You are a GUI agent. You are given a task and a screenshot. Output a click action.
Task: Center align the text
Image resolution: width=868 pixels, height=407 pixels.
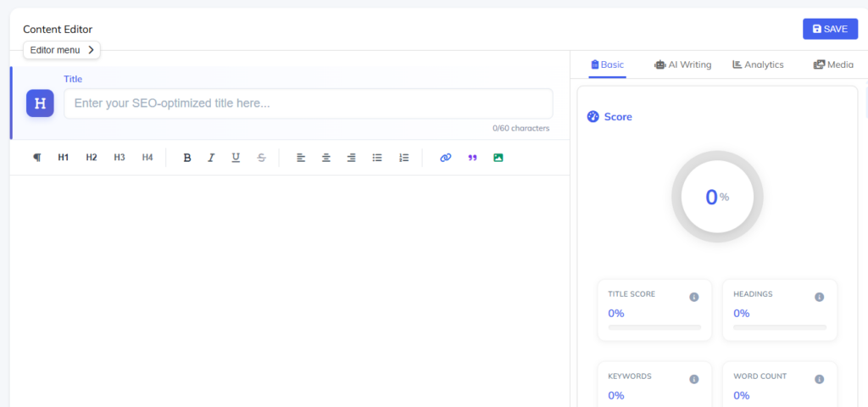[x=326, y=158]
